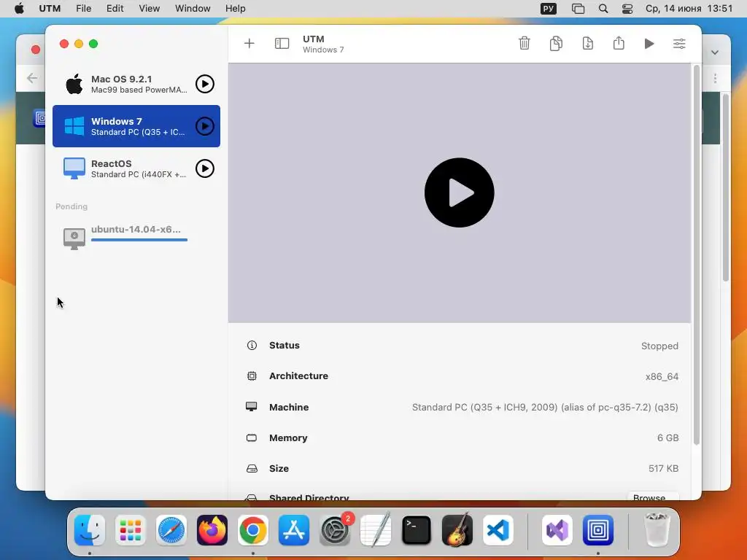The image size is (747, 560).
Task: Open App Store from the Dock
Action: point(294,530)
